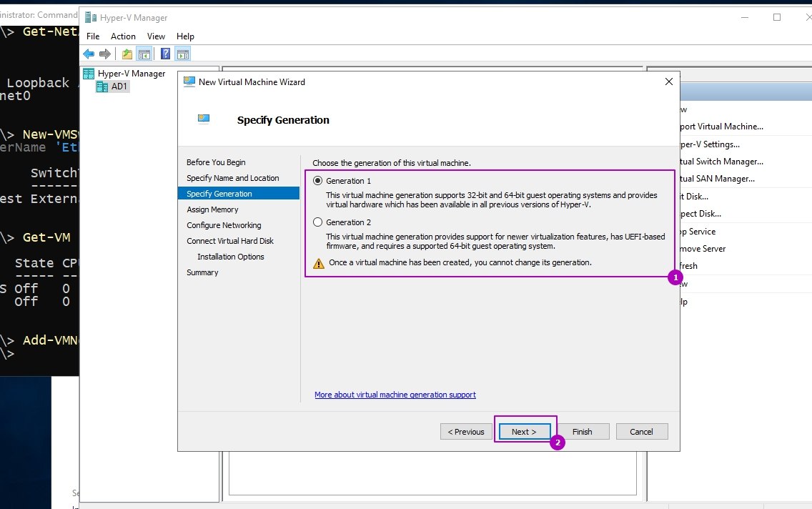The height and width of the screenshot is (509, 812).
Task: Click the AD1 server icon in tree
Action: pyautogui.click(x=102, y=87)
